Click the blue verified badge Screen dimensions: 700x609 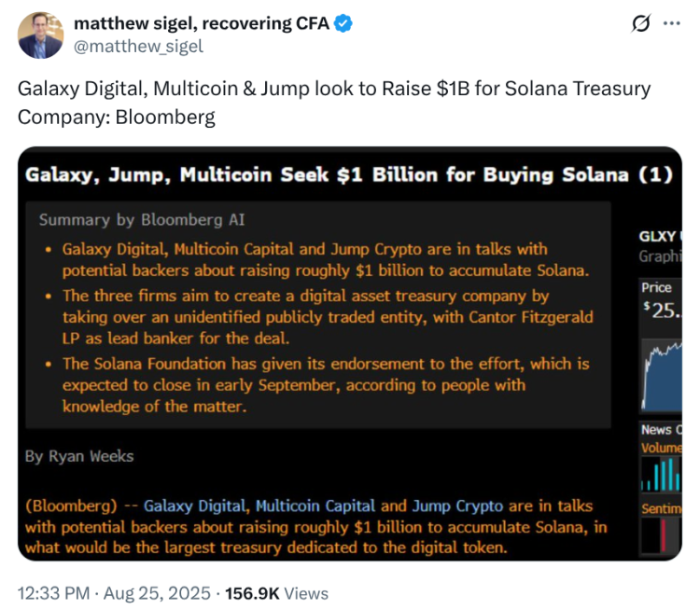pos(343,24)
